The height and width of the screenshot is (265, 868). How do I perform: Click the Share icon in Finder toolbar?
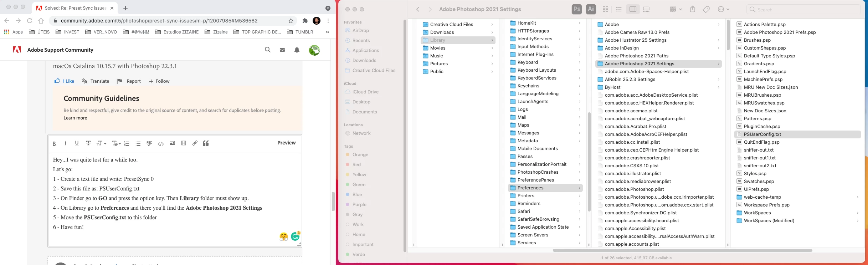click(692, 9)
